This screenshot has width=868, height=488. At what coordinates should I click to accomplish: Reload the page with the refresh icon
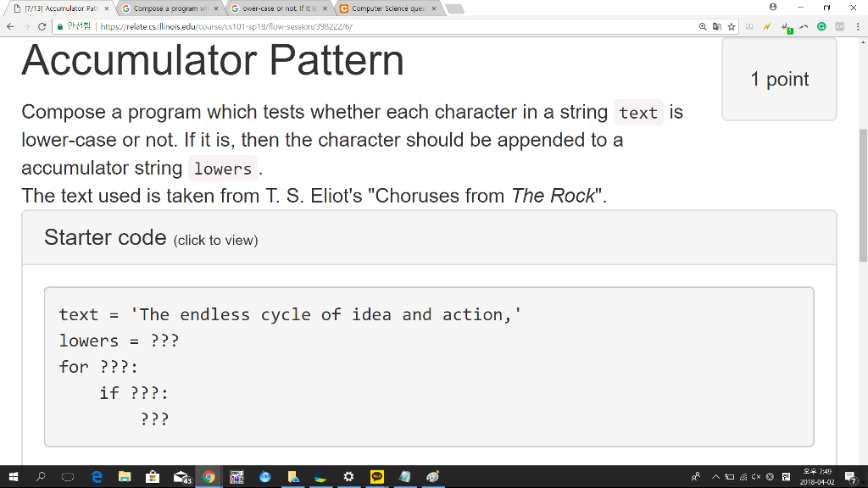point(42,26)
